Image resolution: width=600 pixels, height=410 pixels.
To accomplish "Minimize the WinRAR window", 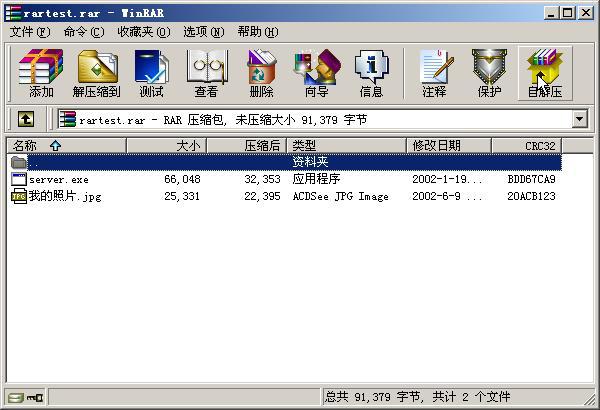I will (551, 13).
